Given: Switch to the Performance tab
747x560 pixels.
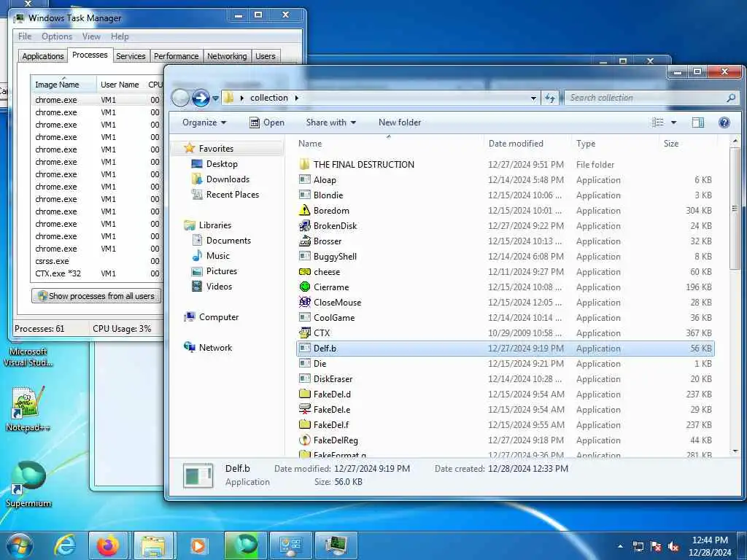Looking at the screenshot, I should click(177, 55).
